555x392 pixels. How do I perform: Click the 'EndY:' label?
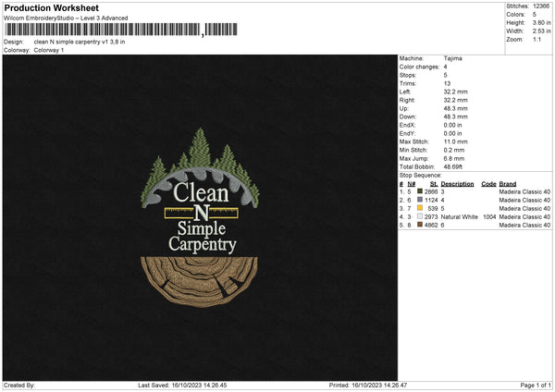[407, 133]
